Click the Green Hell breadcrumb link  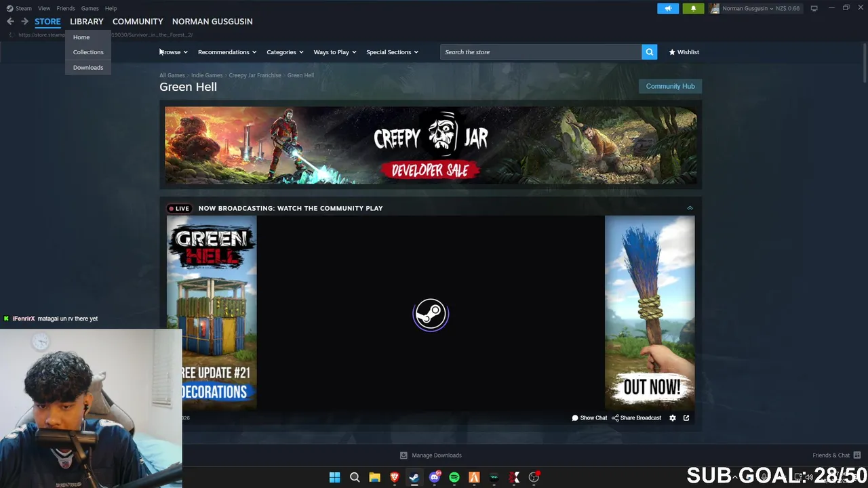pyautogui.click(x=300, y=75)
